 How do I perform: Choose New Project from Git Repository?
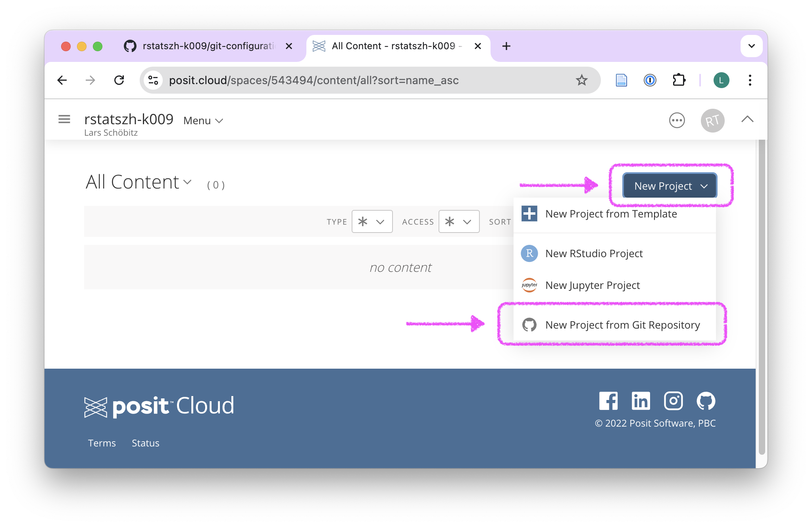pyautogui.click(x=614, y=325)
